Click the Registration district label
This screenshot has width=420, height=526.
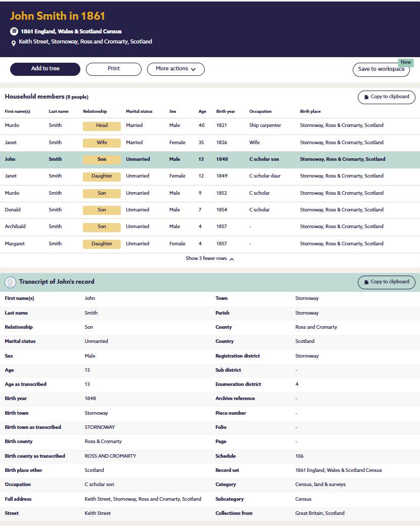(x=238, y=356)
